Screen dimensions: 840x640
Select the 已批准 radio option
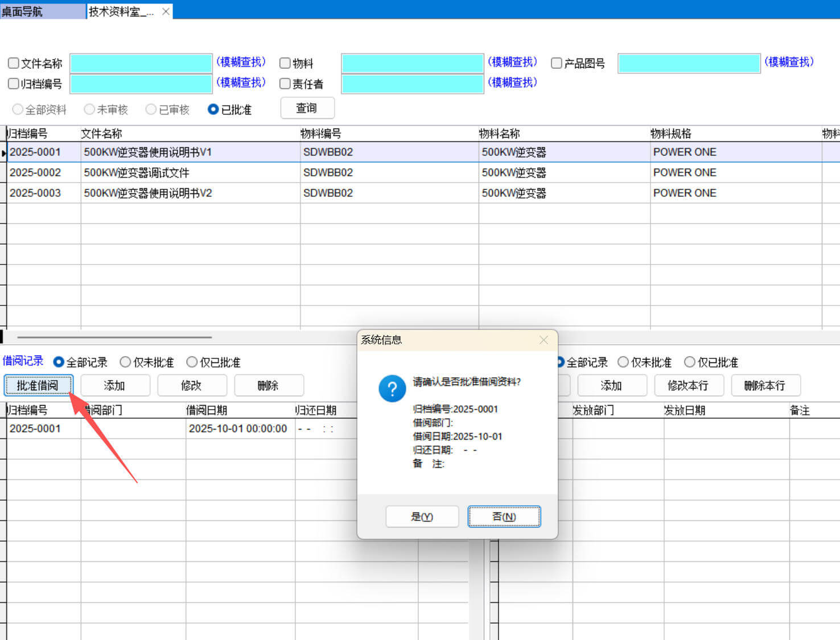213,109
